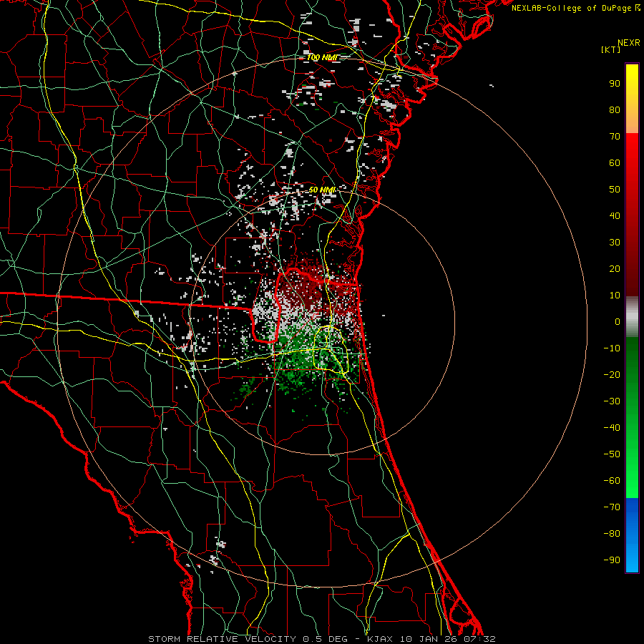Click the NEXR label above the color scale
Screen dimensions: 644x644
pyautogui.click(x=629, y=43)
